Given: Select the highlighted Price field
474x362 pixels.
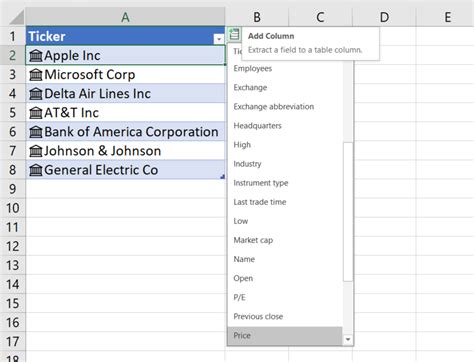Looking at the screenshot, I should (x=285, y=336).
